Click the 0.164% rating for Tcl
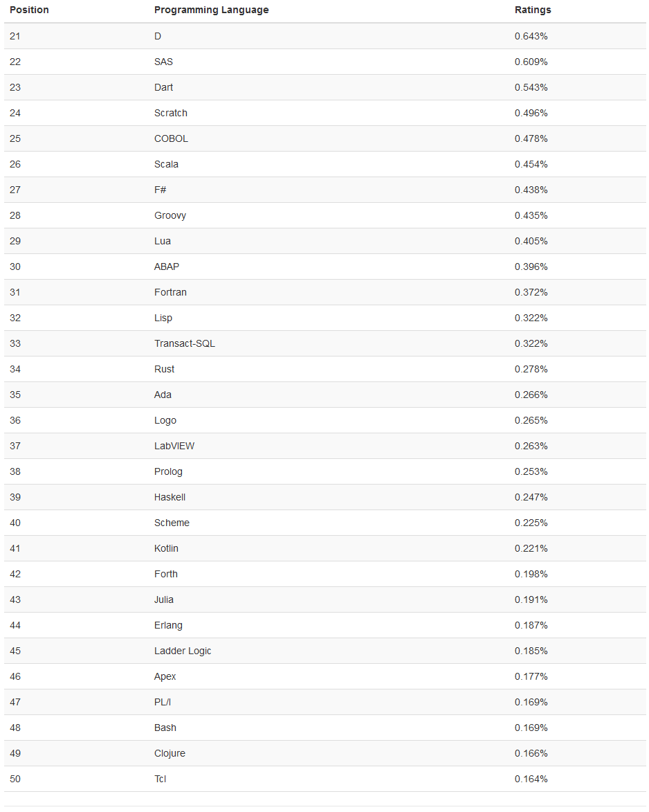 tap(531, 779)
